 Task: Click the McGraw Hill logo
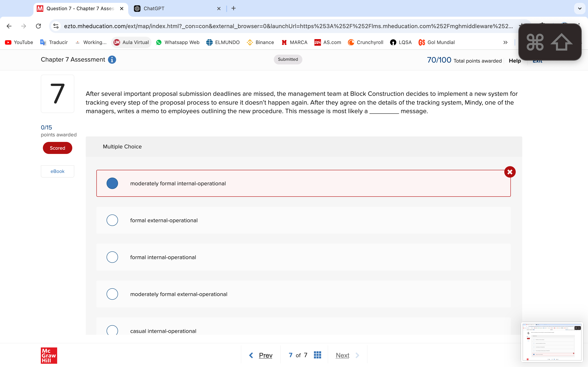(49, 355)
